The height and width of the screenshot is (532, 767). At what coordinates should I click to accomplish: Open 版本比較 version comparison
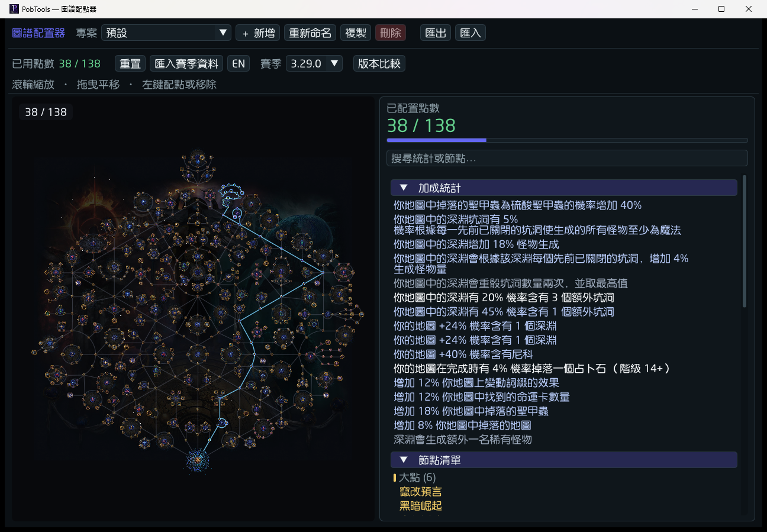379,64
